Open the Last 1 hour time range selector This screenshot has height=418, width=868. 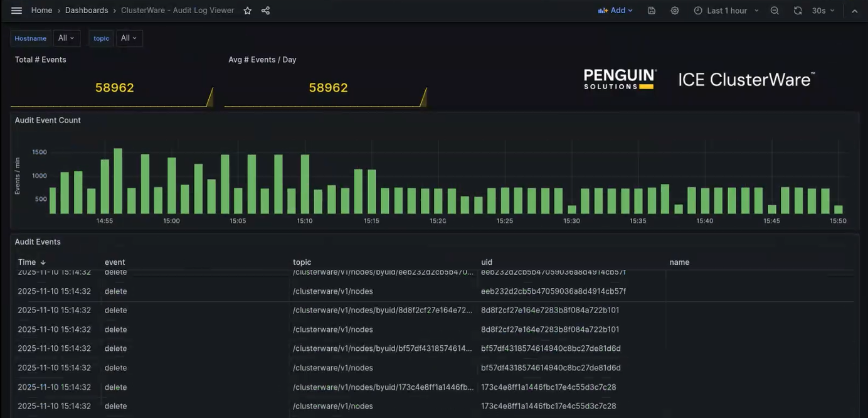point(726,10)
